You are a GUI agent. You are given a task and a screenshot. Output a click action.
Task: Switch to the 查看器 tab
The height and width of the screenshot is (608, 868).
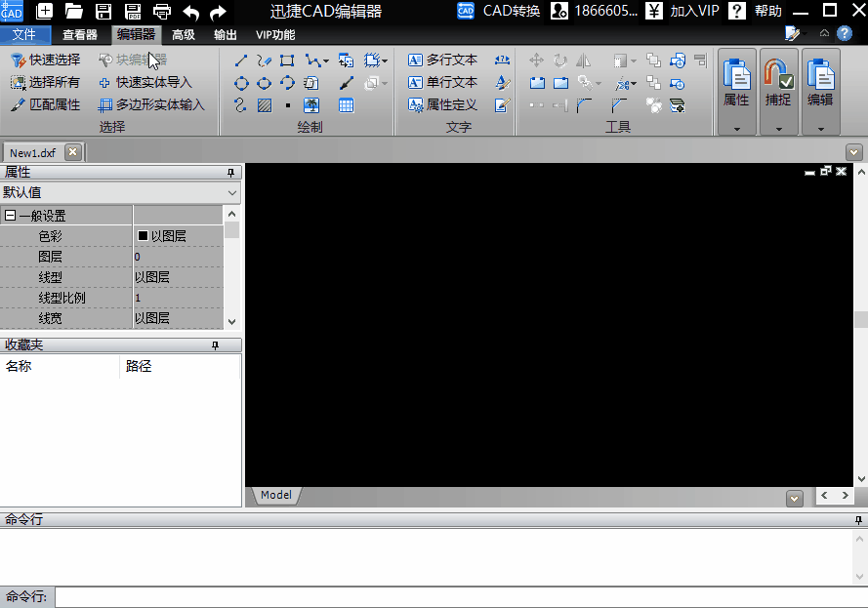(80, 35)
